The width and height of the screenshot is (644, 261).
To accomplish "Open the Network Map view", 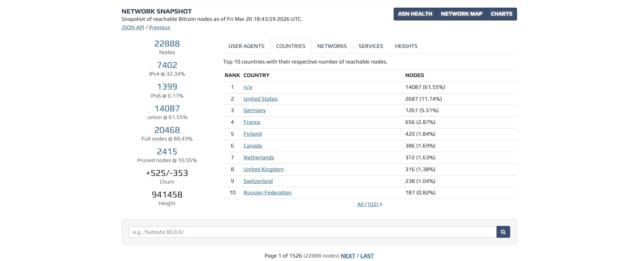I will (x=461, y=14).
